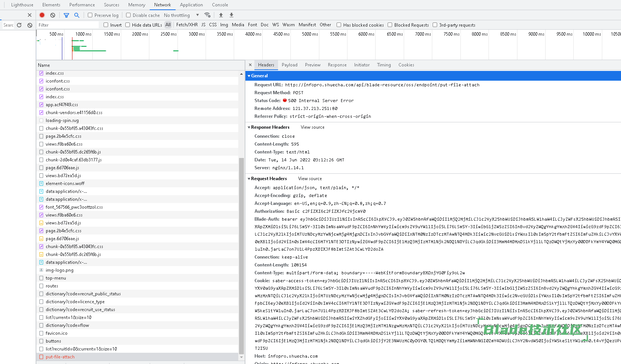Switch to Elements panel
Screen dimensions: 621x364
click(x=51, y=5)
